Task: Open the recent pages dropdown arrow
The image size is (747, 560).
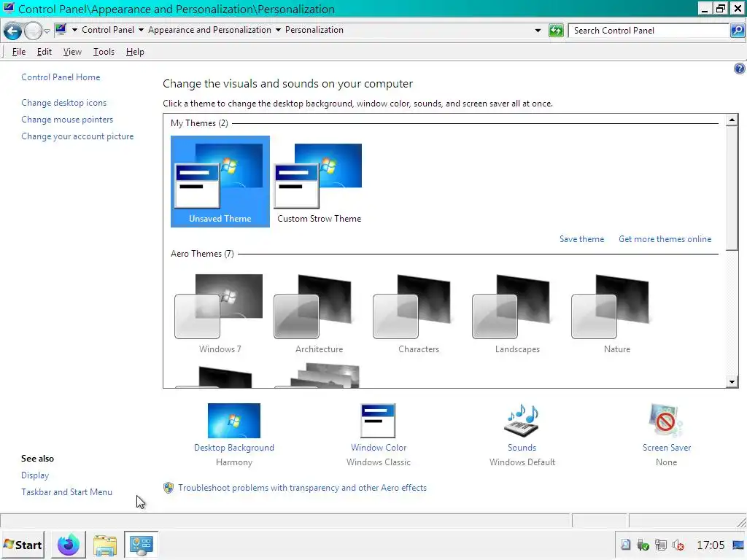Action: click(47, 31)
